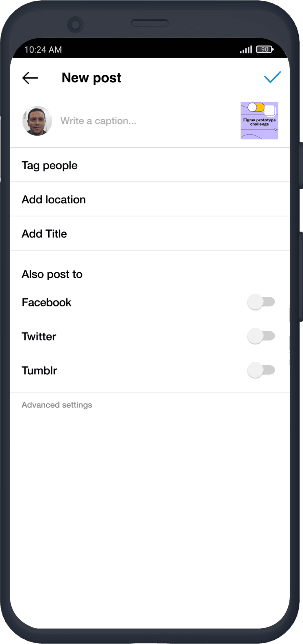Image resolution: width=303 pixels, height=644 pixels.
Task: Open Advanced settings
Action: 57,405
